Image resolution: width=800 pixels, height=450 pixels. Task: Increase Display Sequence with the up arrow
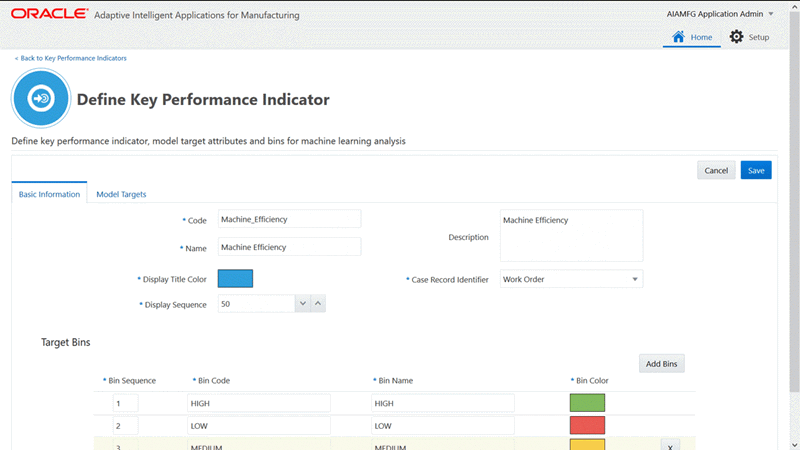click(x=318, y=304)
